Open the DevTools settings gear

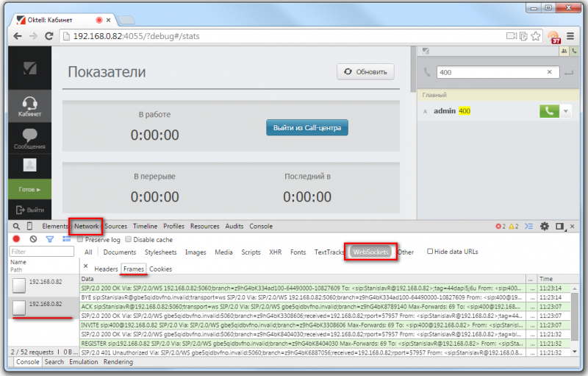[545, 227]
